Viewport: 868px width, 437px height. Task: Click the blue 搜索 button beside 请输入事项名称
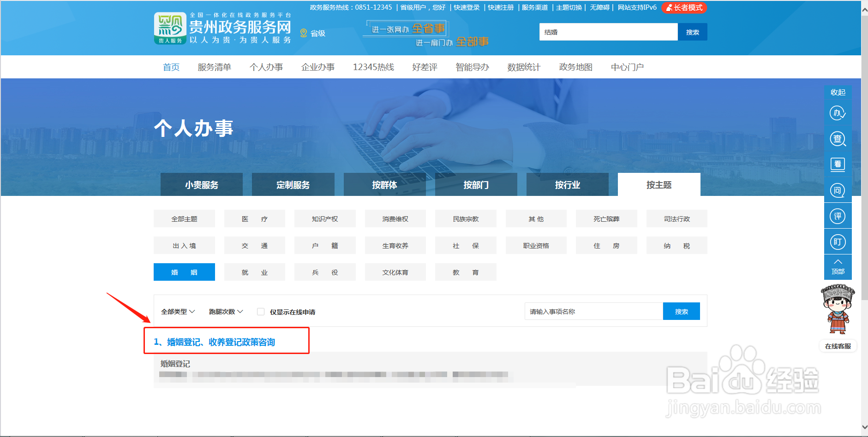[x=681, y=311]
